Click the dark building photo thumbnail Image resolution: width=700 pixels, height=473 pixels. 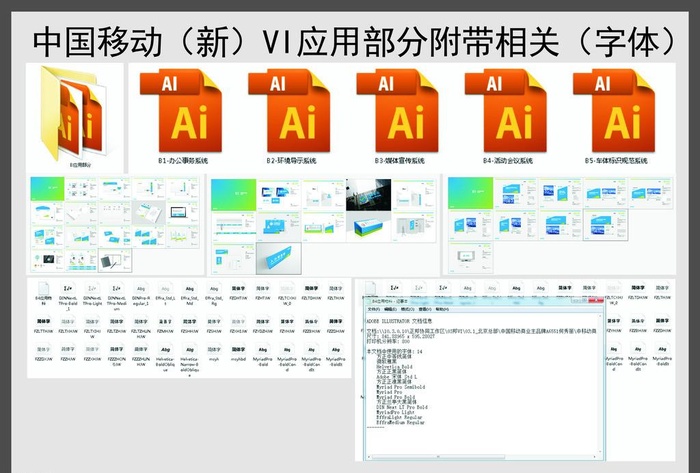pos(368,195)
